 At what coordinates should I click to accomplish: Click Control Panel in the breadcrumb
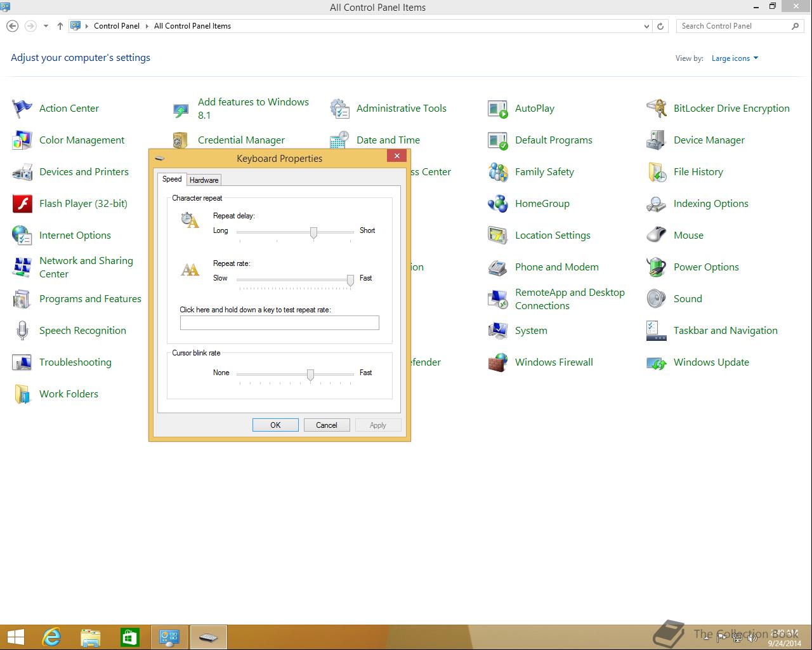click(x=117, y=26)
